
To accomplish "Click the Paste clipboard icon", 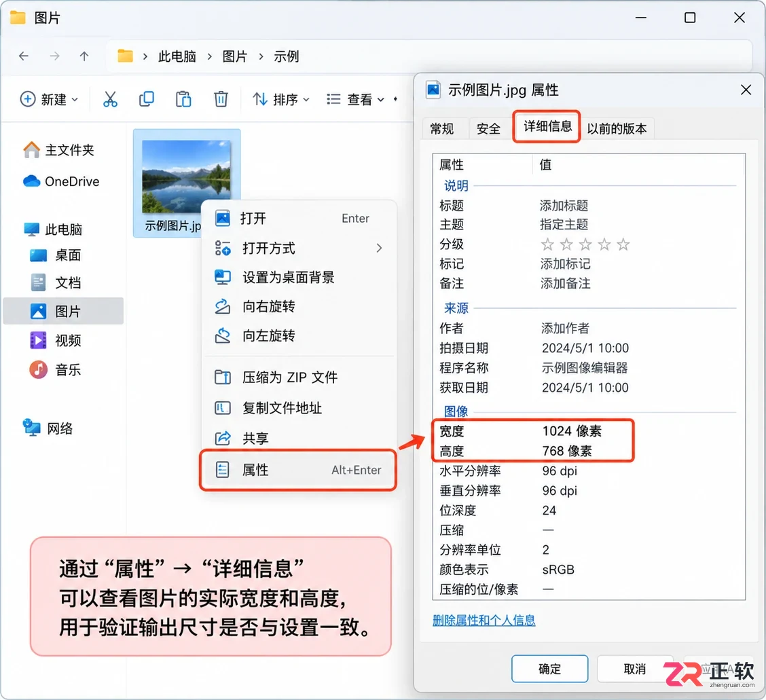I will point(183,99).
